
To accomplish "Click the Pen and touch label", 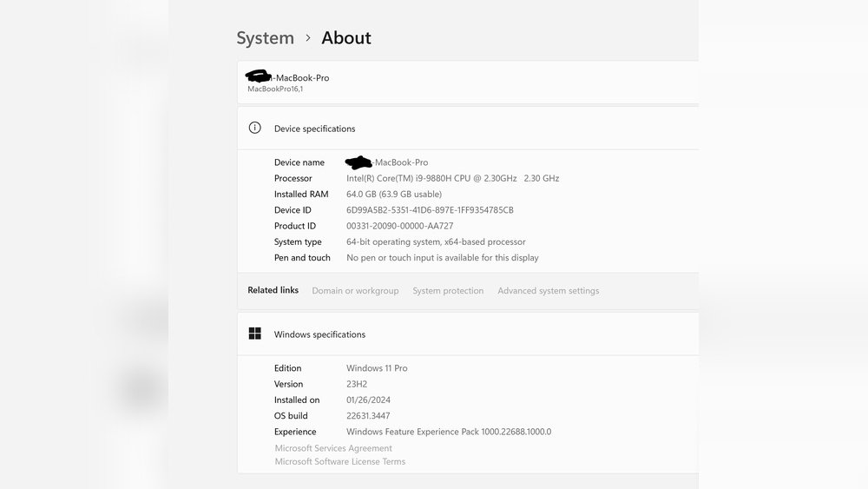I will [x=302, y=257].
